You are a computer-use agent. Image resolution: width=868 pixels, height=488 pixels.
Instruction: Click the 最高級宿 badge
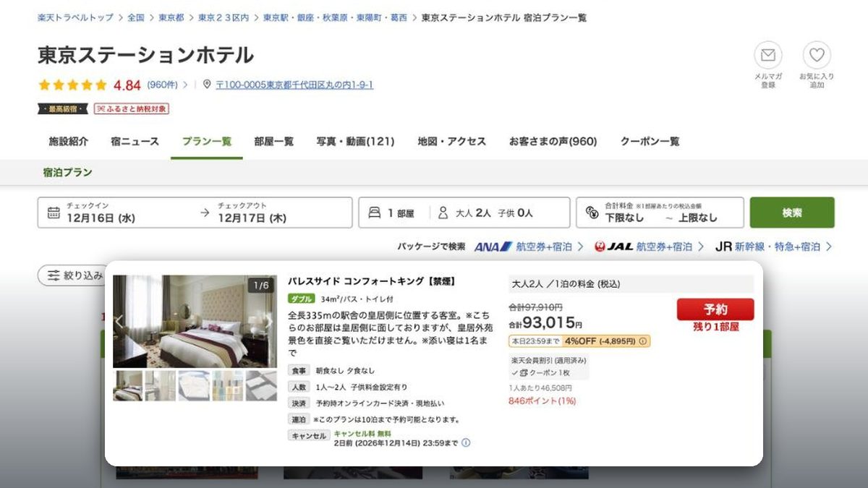[63, 108]
